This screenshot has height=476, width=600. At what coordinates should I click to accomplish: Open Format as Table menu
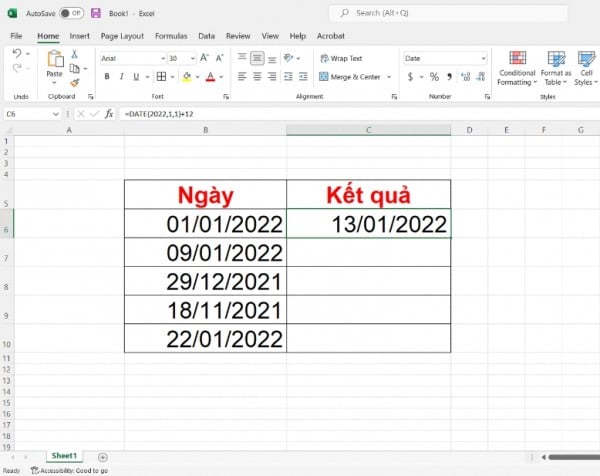(556, 68)
